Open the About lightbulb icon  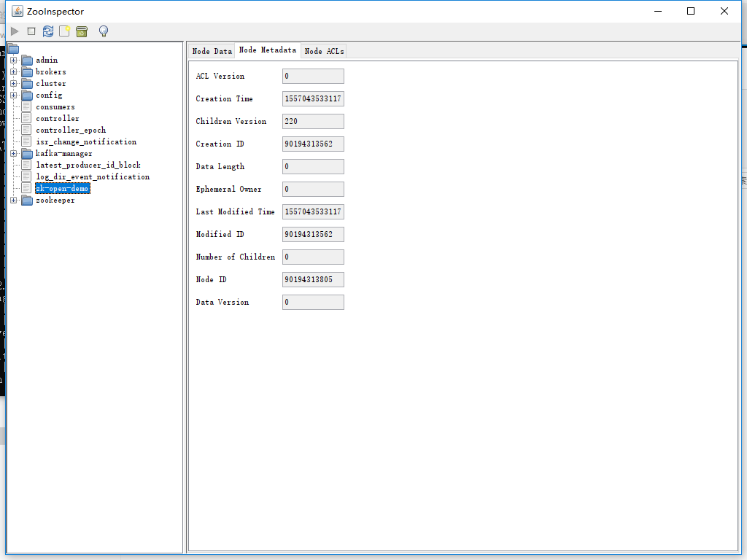(x=104, y=31)
